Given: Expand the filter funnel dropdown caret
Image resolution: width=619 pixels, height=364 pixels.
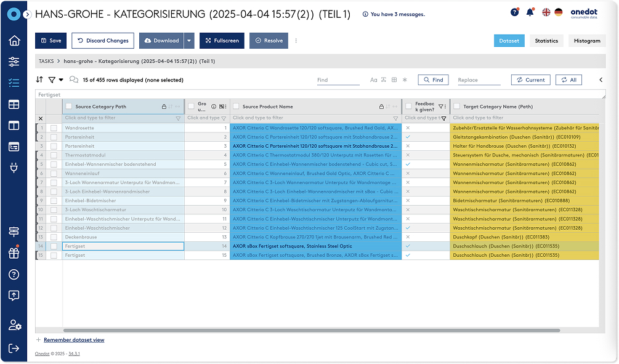Looking at the screenshot, I should [61, 79].
